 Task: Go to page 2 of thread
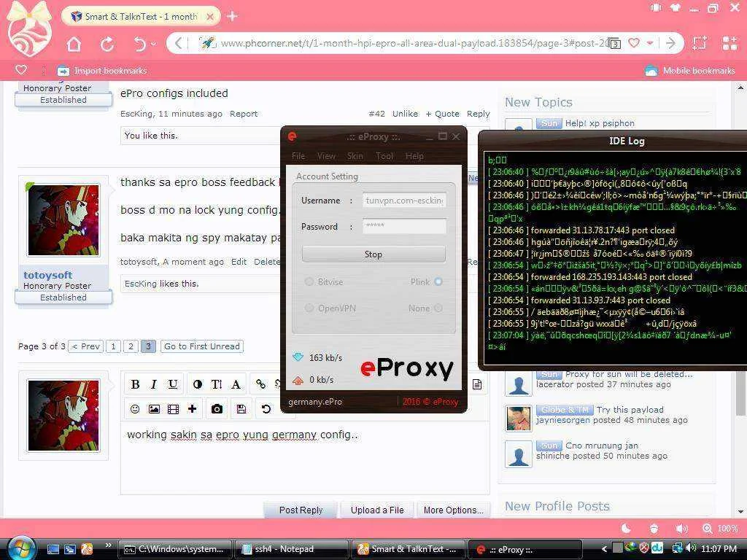click(131, 346)
